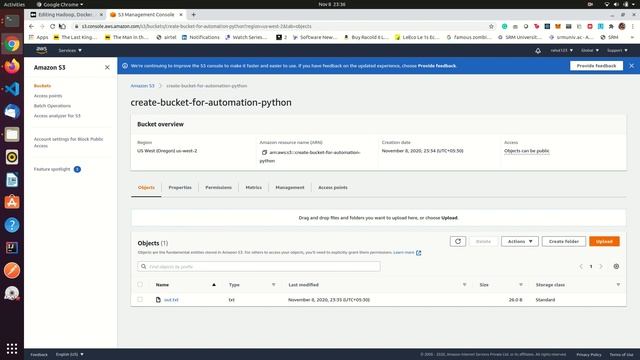Go to next page of objects
Screen dimensions: 640x360
(x=601, y=266)
